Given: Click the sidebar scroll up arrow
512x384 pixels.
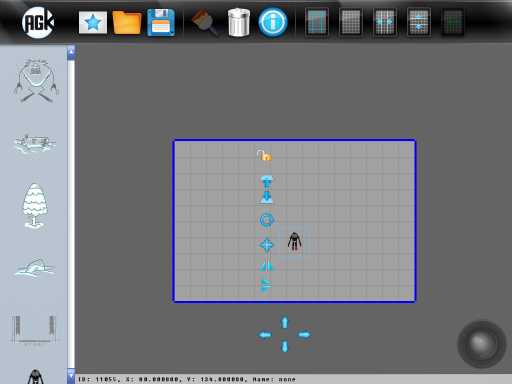Looking at the screenshot, I should pos(71,53).
